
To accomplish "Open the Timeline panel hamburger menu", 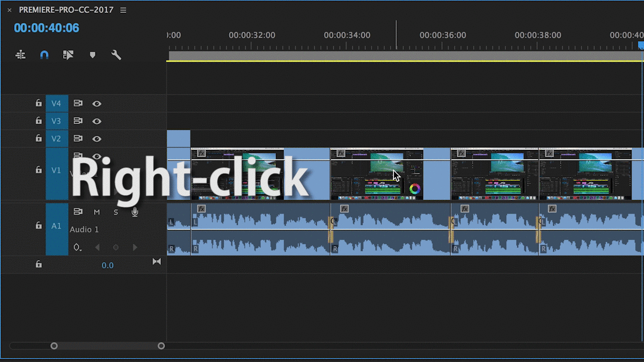I will point(123,9).
